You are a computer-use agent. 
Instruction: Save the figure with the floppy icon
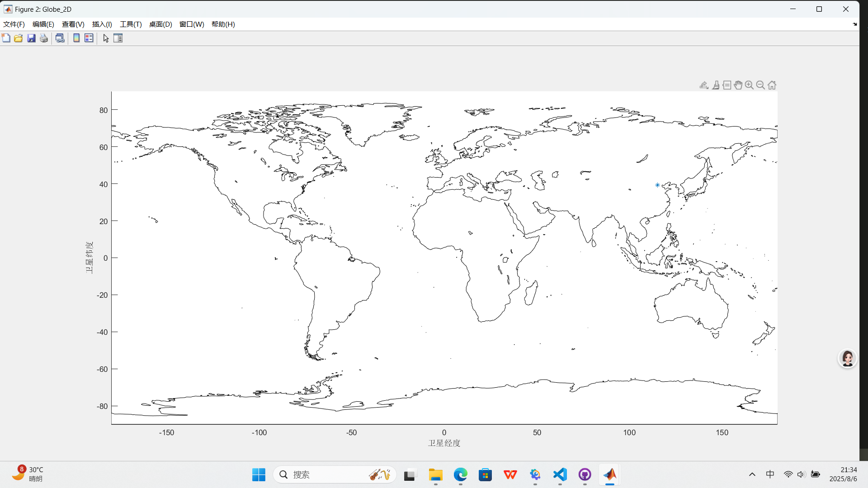[x=31, y=38]
